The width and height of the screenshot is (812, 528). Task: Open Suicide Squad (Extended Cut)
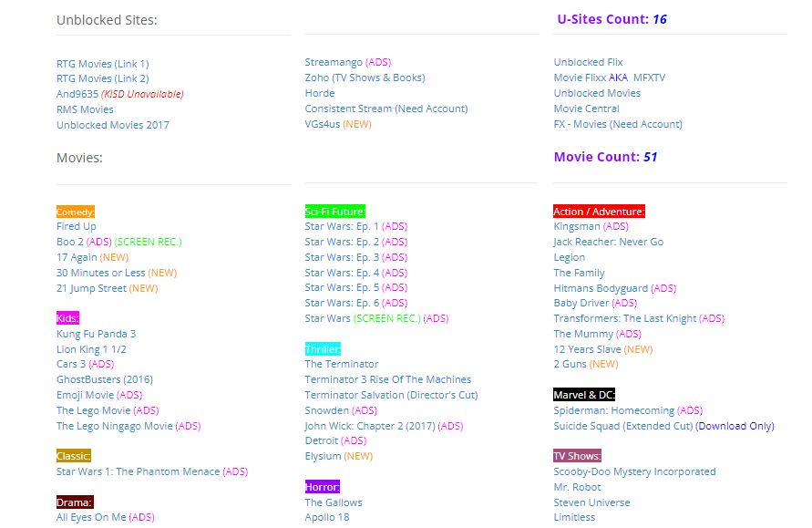point(623,427)
